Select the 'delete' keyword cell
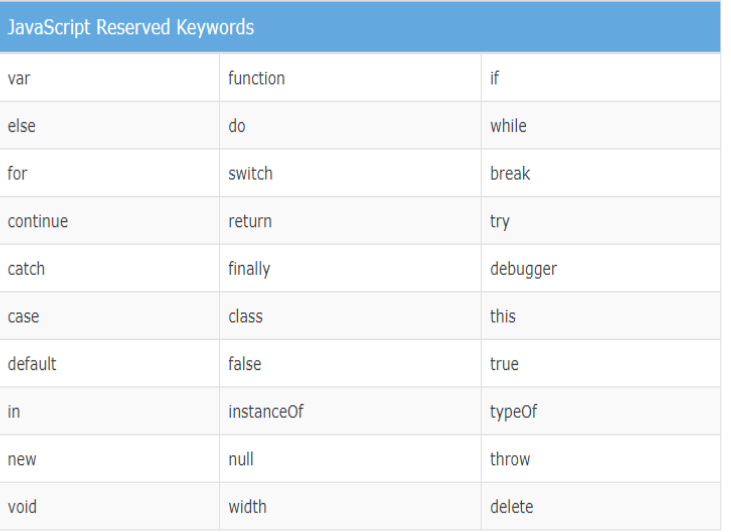 [600, 507]
